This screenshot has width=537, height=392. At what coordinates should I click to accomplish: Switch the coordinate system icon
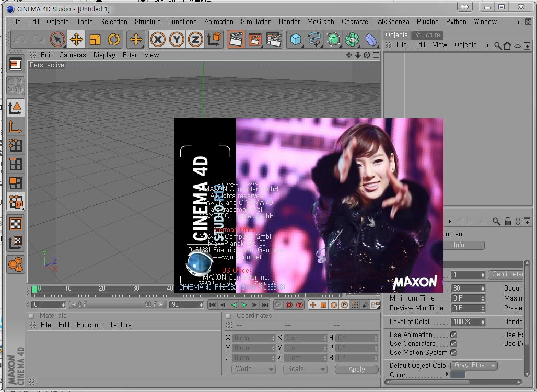point(214,39)
